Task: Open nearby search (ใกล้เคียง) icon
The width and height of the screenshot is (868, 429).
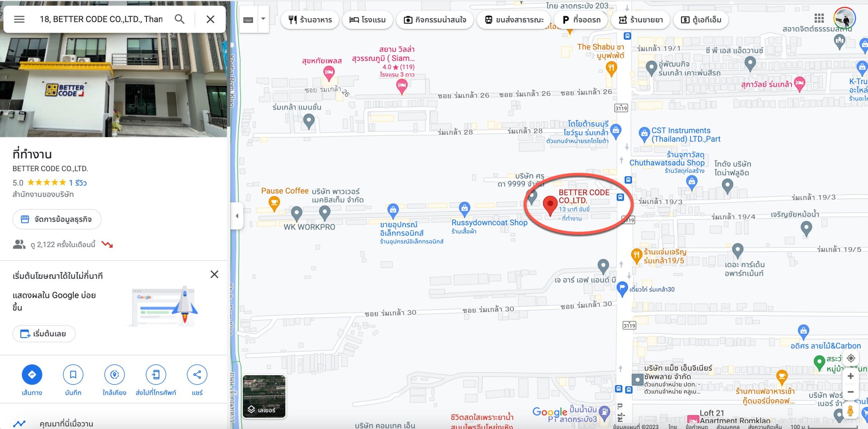Action: point(114,375)
